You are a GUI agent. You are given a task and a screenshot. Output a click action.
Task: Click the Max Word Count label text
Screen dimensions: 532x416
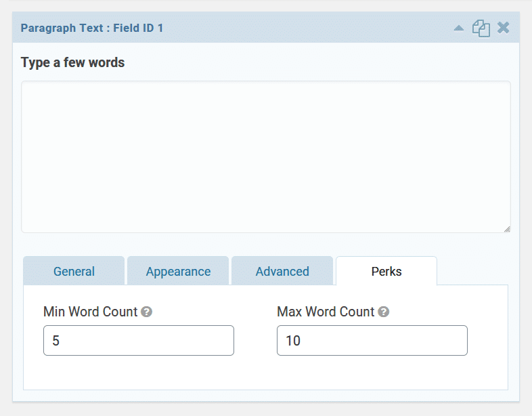[326, 312]
